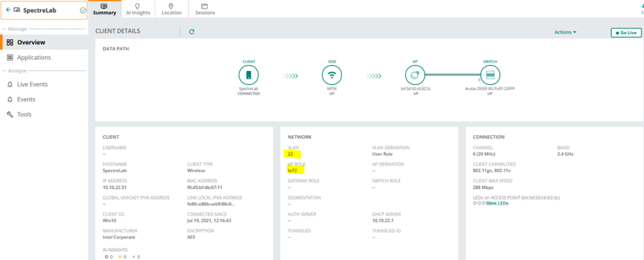Click the Client device icon in data path

(248, 76)
